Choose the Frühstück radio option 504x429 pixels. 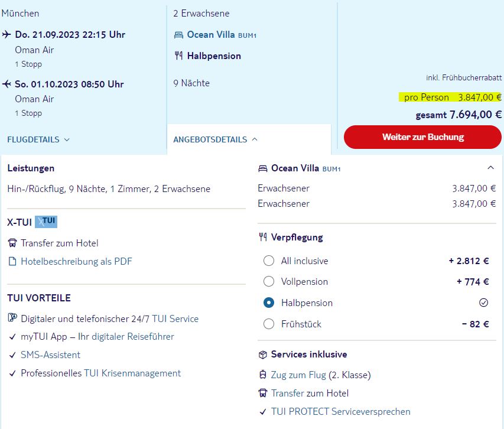[269, 324]
